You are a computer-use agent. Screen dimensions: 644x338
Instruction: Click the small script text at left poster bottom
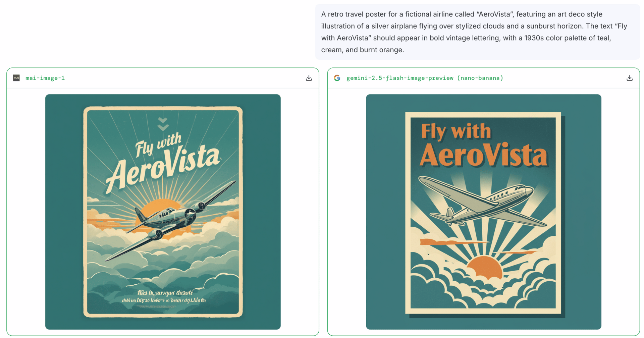click(164, 297)
